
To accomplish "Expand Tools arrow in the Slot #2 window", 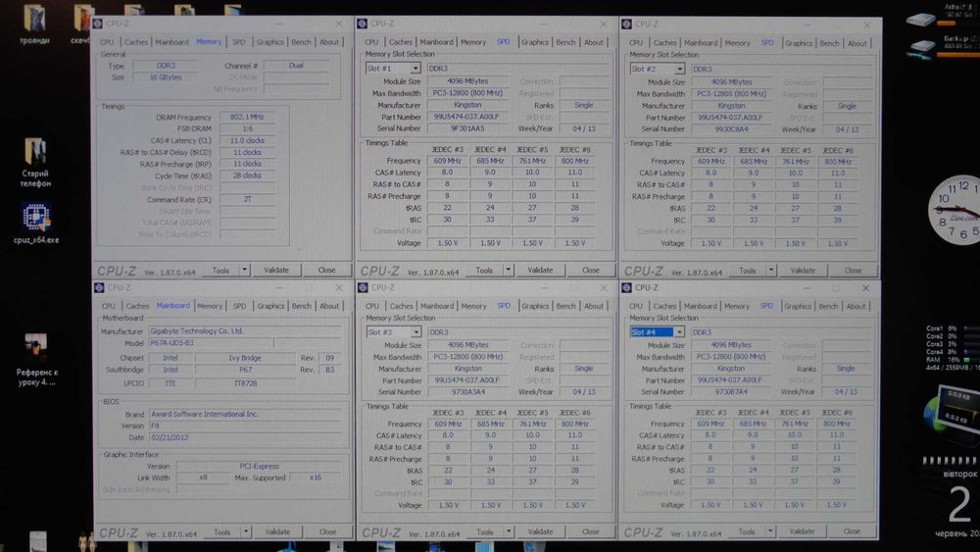I will pyautogui.click(x=771, y=271).
